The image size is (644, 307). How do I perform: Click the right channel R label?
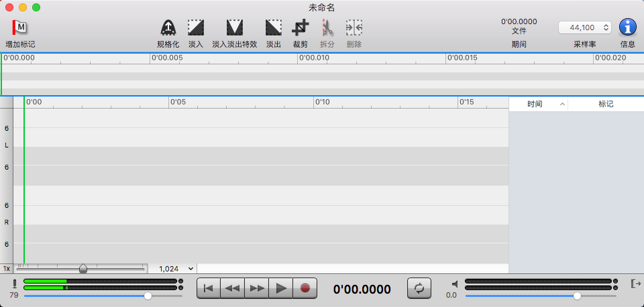(7, 222)
